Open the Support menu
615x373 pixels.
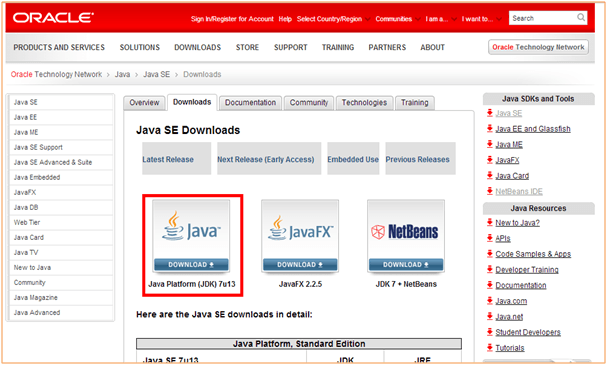click(291, 47)
